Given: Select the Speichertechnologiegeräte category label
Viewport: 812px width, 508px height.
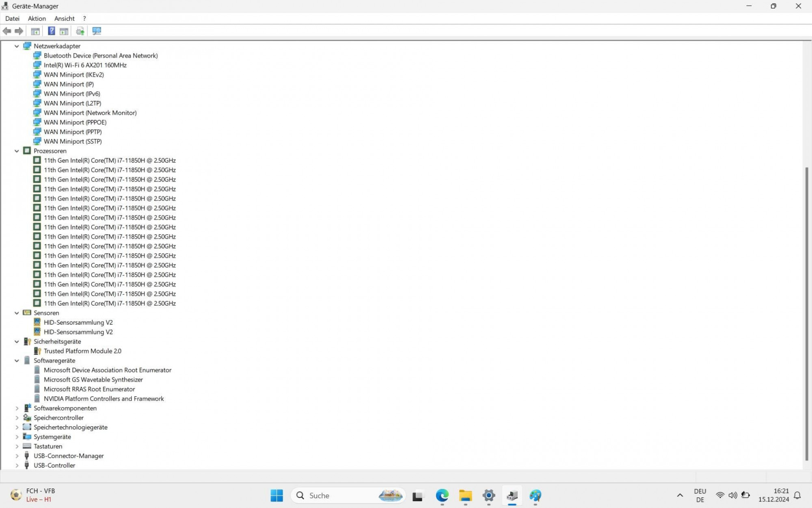Looking at the screenshot, I should [71, 427].
